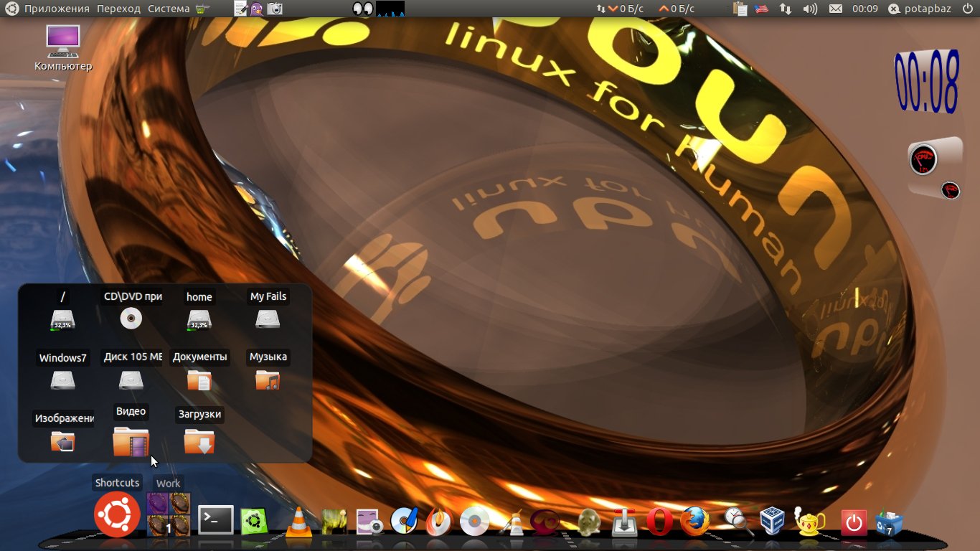The image size is (980, 551).
Task: Open the Музыка folder
Action: [268, 380]
